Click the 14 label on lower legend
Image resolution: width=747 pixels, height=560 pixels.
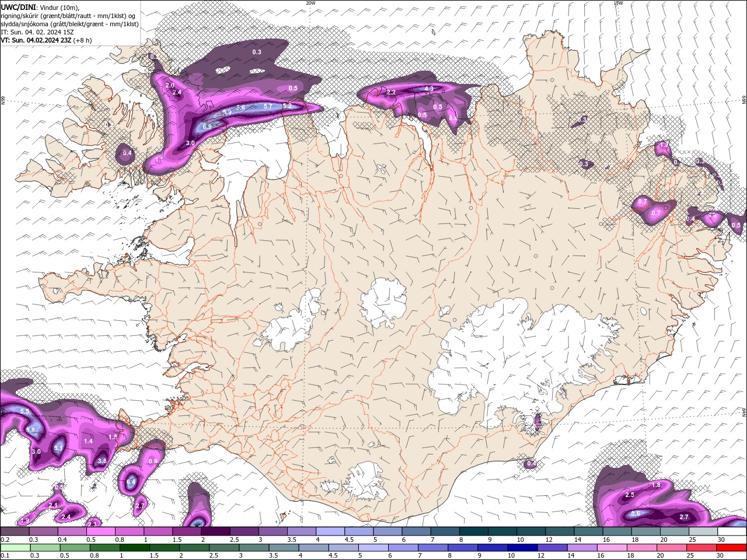pos(571,555)
